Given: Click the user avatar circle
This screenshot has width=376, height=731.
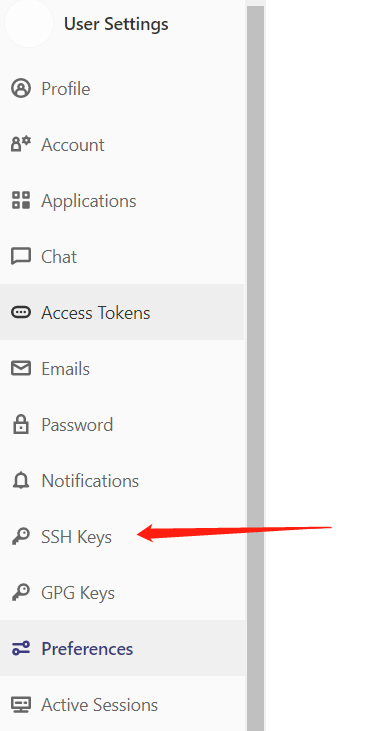Looking at the screenshot, I should pos(29,23).
